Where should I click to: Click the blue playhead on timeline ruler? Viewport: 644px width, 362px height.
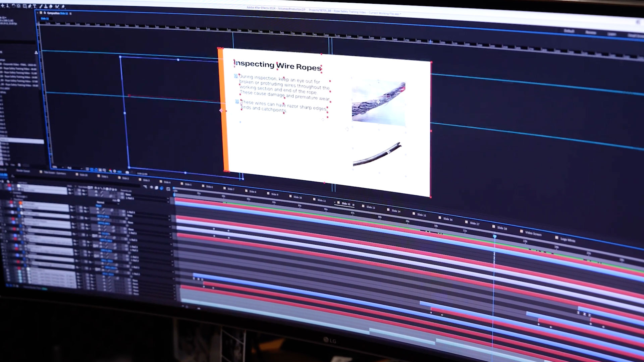coord(494,236)
